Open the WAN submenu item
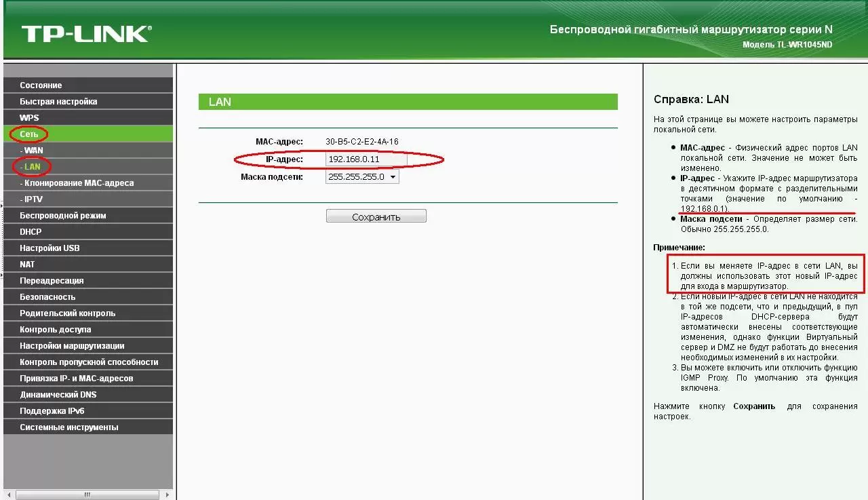The height and width of the screenshot is (500, 868). click(33, 151)
